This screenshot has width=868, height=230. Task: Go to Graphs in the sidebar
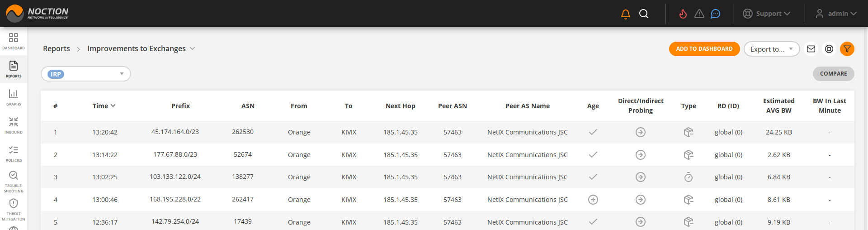tap(14, 97)
